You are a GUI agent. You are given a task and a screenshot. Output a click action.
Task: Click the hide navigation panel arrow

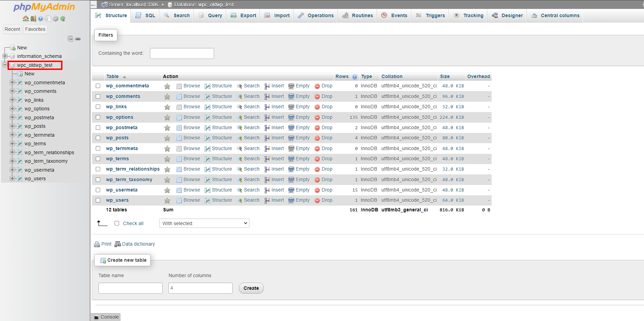coord(94,4)
